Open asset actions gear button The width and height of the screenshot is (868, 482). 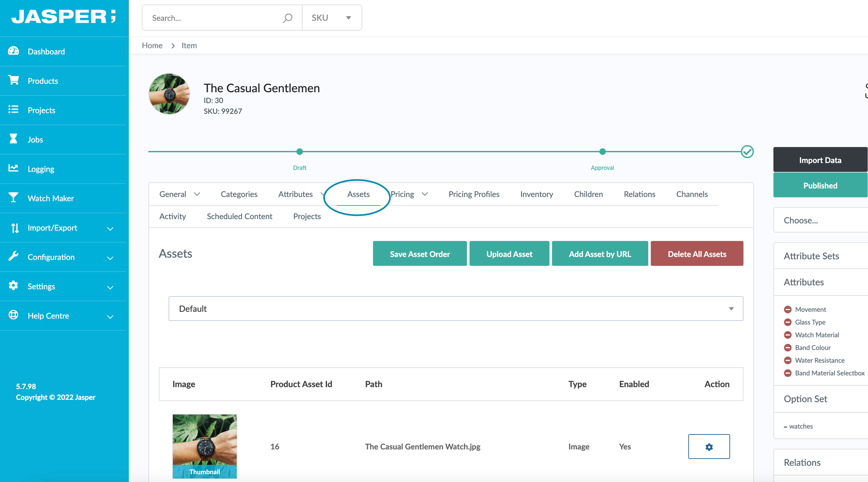(709, 446)
